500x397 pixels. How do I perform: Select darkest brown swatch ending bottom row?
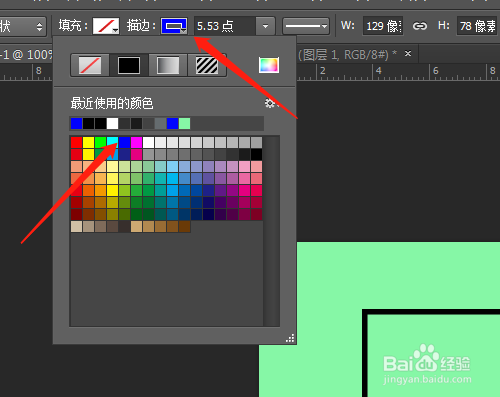pyautogui.click(x=184, y=227)
